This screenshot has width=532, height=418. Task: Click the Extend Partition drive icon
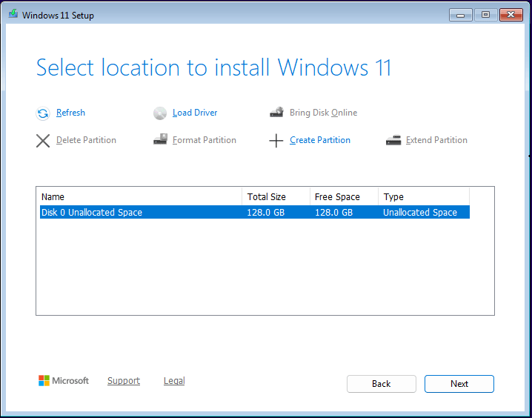click(x=393, y=140)
